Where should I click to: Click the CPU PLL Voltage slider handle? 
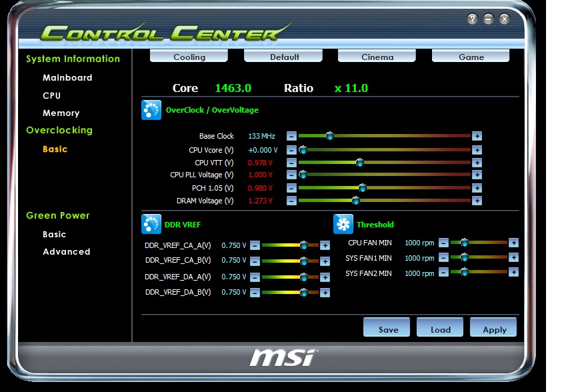click(303, 175)
